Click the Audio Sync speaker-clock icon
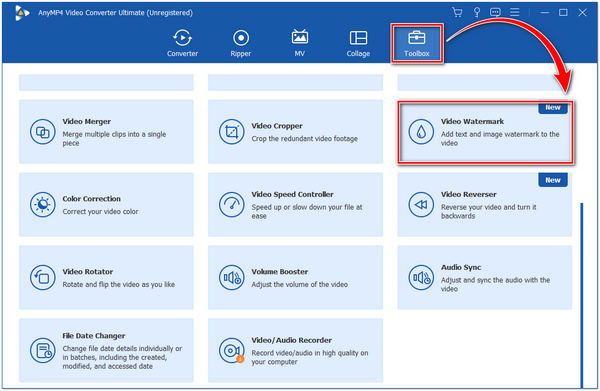 coord(421,277)
